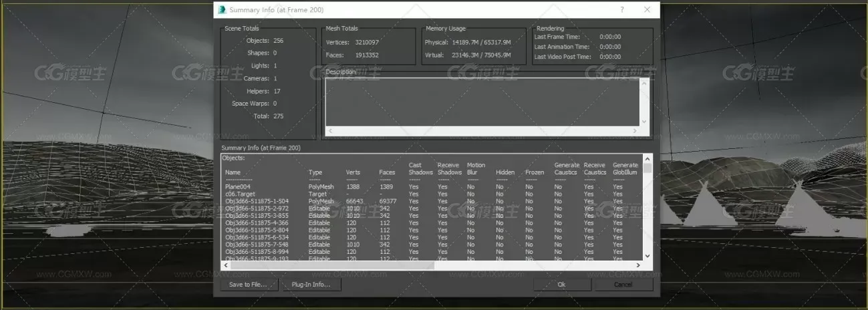Click the help question mark button
This screenshot has width=868, height=310.
(x=622, y=9)
